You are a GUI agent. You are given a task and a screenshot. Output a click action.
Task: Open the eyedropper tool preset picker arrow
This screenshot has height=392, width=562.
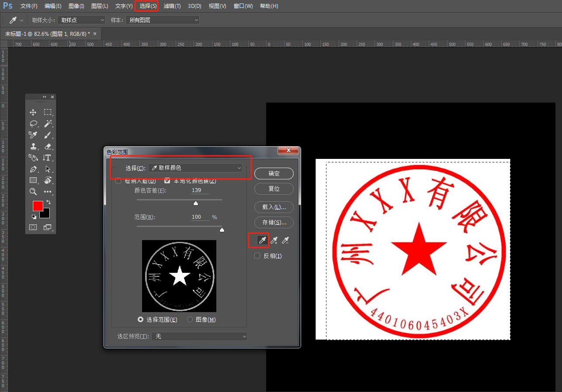(22, 21)
